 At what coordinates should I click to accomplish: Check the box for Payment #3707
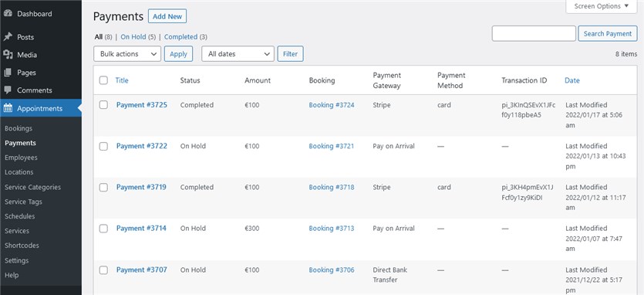point(103,270)
